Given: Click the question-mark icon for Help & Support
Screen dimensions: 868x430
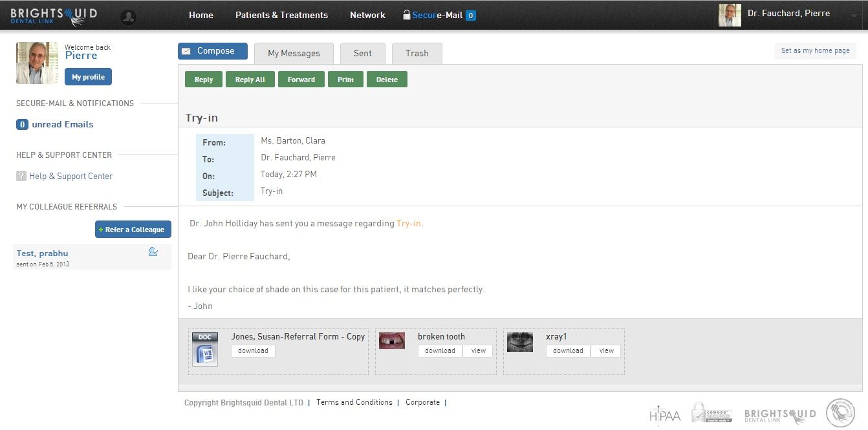Looking at the screenshot, I should click(x=21, y=176).
